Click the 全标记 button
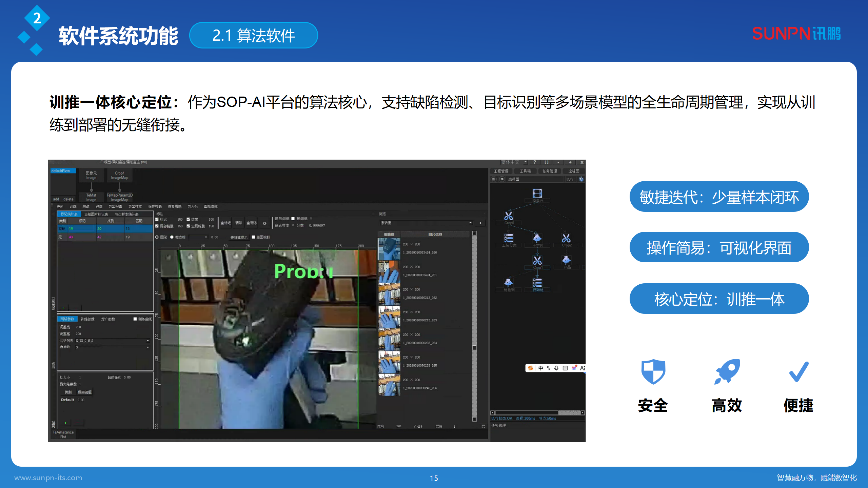 pyautogui.click(x=225, y=223)
